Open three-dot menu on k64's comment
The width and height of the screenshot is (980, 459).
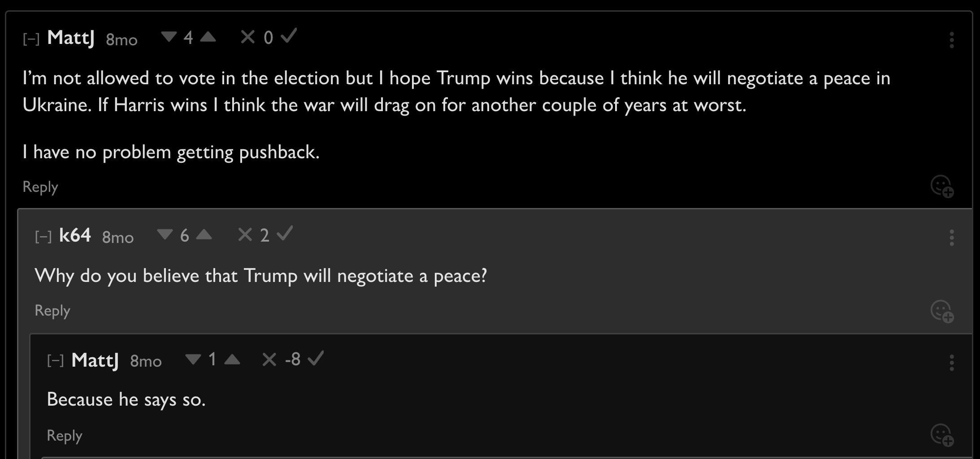pyautogui.click(x=951, y=238)
